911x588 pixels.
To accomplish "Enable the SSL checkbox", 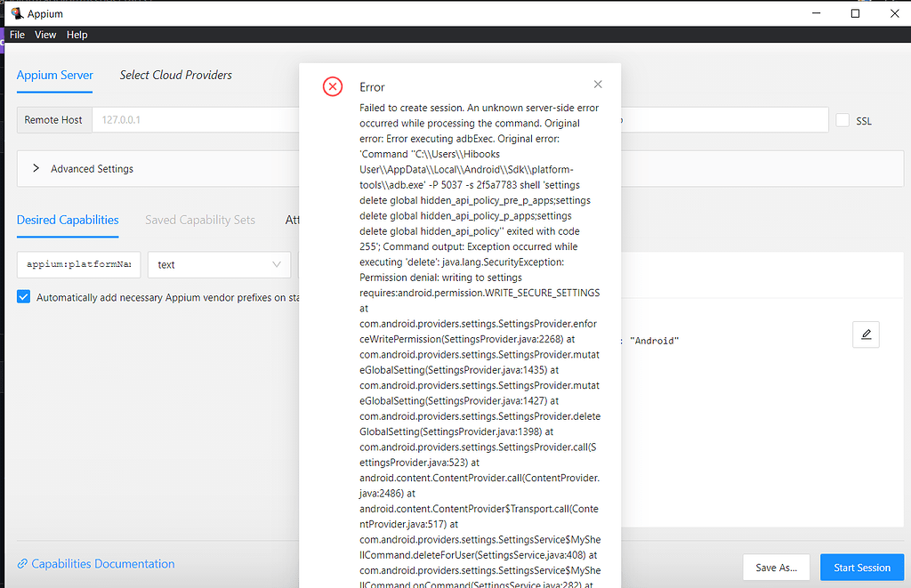I will [842, 120].
